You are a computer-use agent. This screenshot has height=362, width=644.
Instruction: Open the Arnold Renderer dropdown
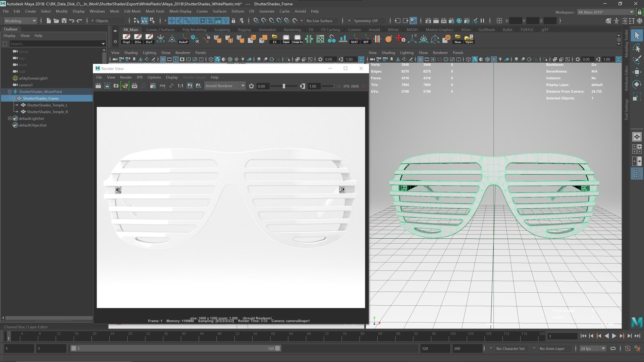(x=225, y=86)
